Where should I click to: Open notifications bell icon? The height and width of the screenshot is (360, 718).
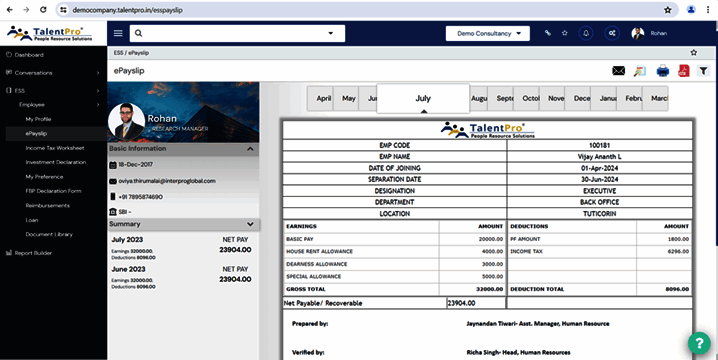tap(586, 33)
